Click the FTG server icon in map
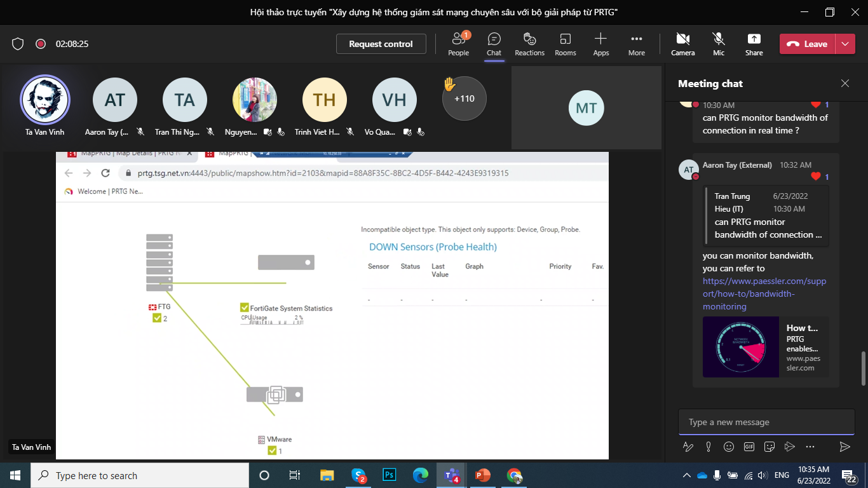Image resolution: width=868 pixels, height=488 pixels. [x=159, y=262]
